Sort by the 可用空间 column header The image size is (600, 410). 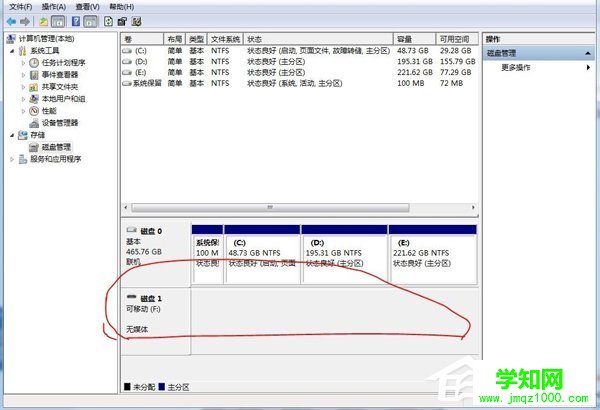click(457, 39)
